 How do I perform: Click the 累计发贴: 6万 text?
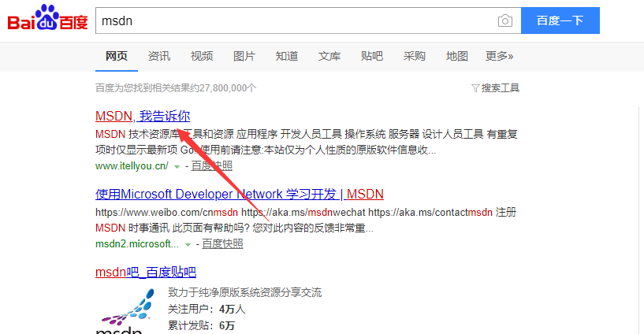point(201,326)
